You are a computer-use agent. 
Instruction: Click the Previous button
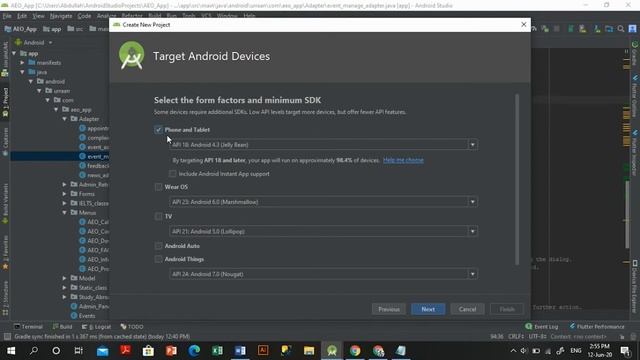pyautogui.click(x=389, y=309)
